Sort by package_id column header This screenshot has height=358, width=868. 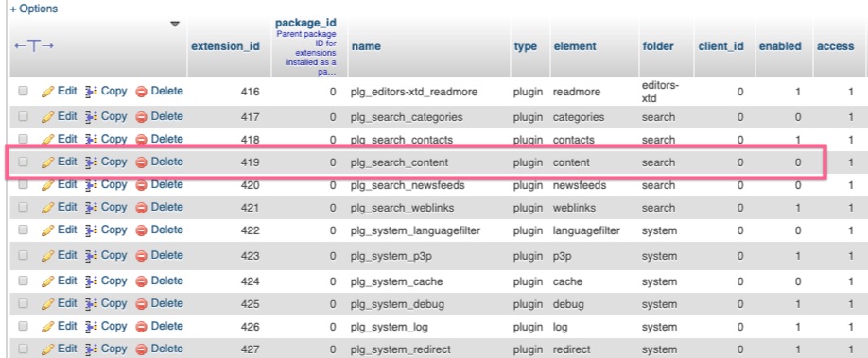point(306,23)
